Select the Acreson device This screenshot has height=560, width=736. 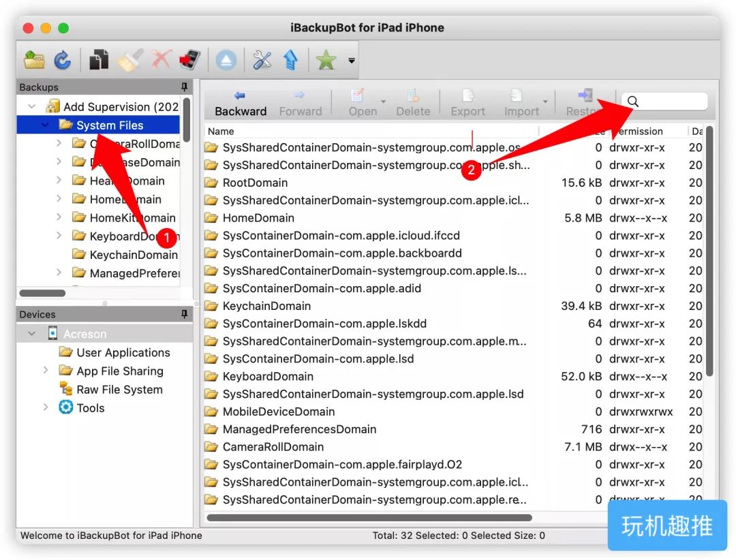[85, 334]
